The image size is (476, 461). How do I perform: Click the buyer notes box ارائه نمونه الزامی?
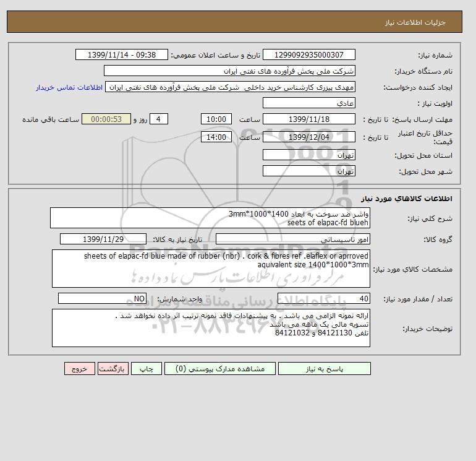pos(211,328)
